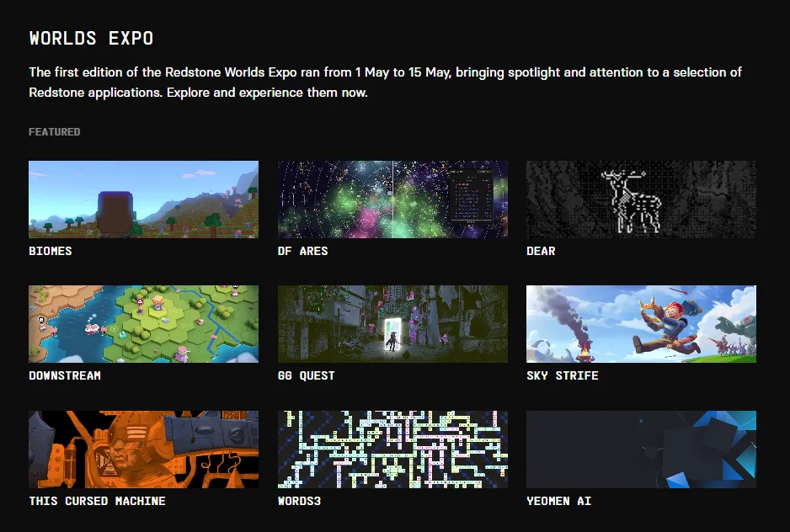Open the Words3 letter grid thumbnail
The image size is (790, 532).
(x=392, y=450)
